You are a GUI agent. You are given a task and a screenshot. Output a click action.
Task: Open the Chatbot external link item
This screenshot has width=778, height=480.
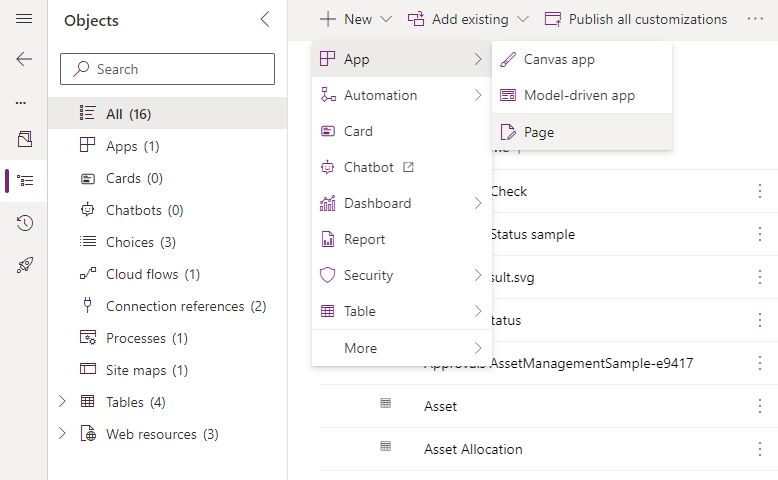click(369, 167)
